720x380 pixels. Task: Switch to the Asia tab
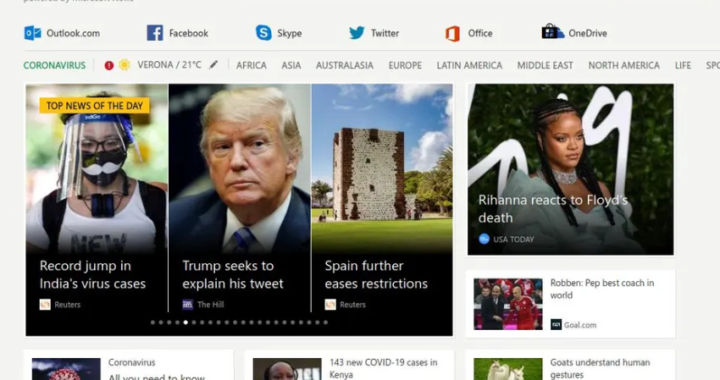click(291, 65)
